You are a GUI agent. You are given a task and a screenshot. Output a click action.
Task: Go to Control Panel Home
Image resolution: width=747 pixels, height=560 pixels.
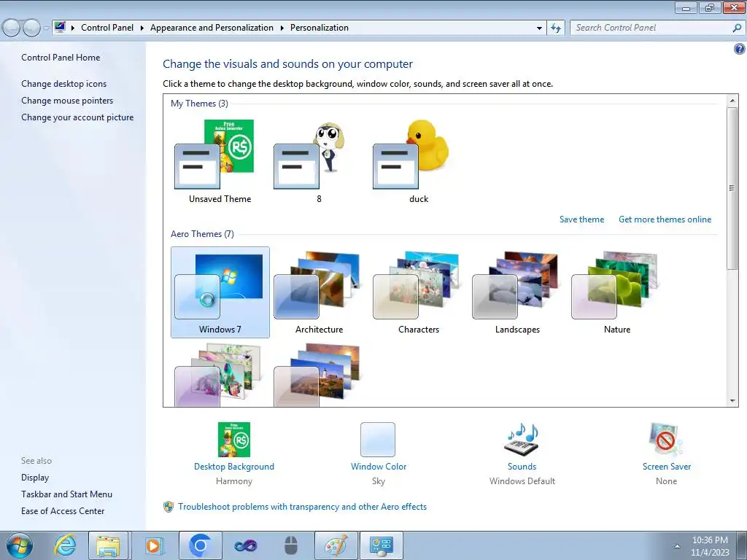point(61,58)
